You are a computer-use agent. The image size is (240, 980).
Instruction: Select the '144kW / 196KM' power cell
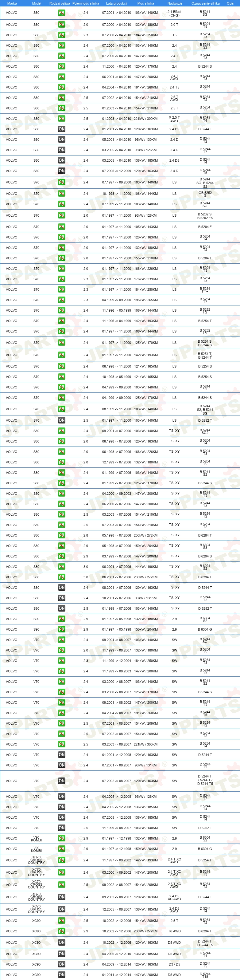pos(146,567)
